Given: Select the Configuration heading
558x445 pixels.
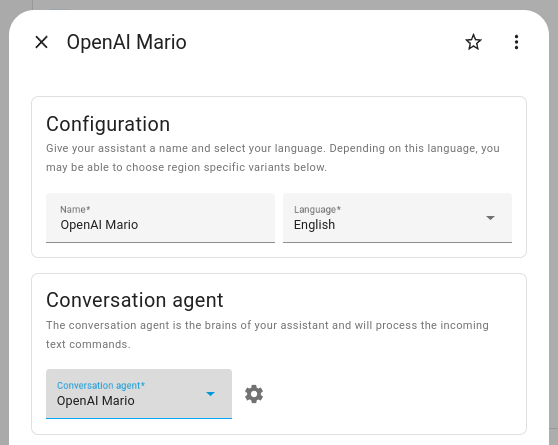Looking at the screenshot, I should (108, 124).
